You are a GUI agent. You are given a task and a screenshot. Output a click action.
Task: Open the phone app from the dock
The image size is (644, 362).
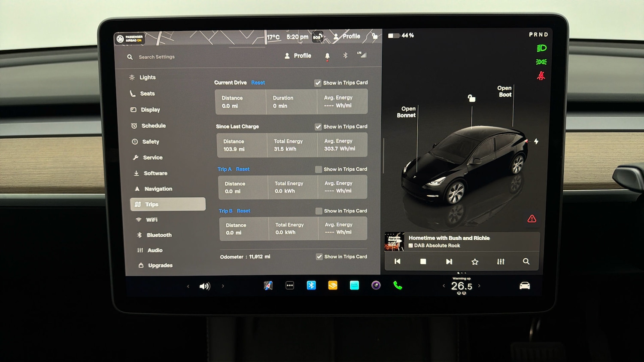397,285
